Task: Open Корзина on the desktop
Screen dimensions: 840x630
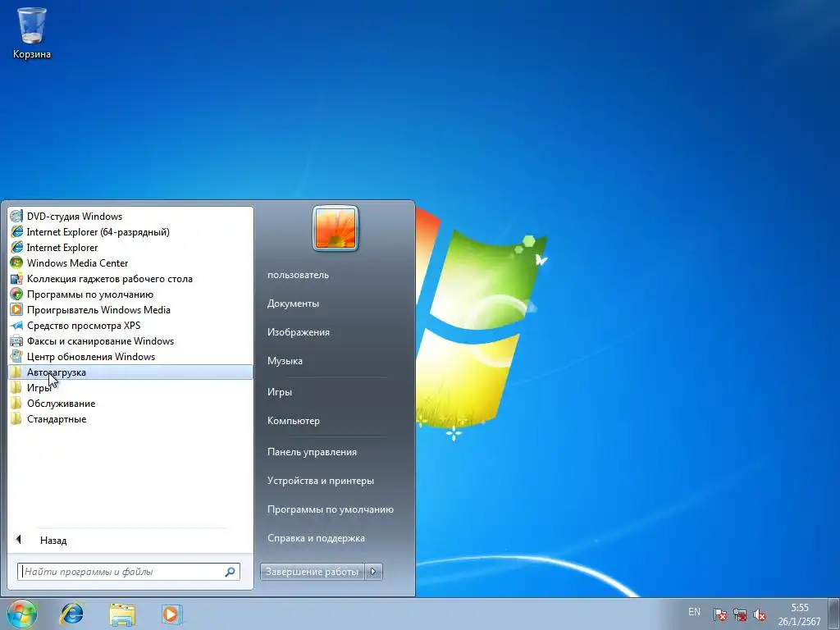Action: point(32,33)
